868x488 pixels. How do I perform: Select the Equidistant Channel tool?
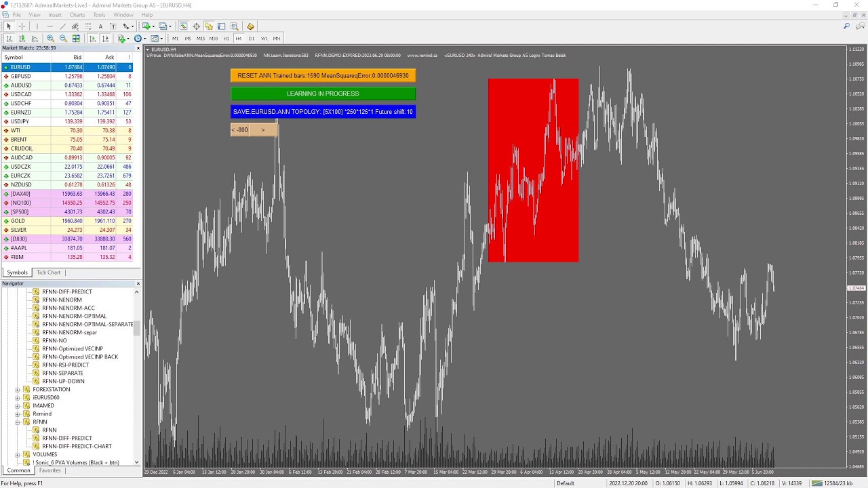tap(75, 26)
